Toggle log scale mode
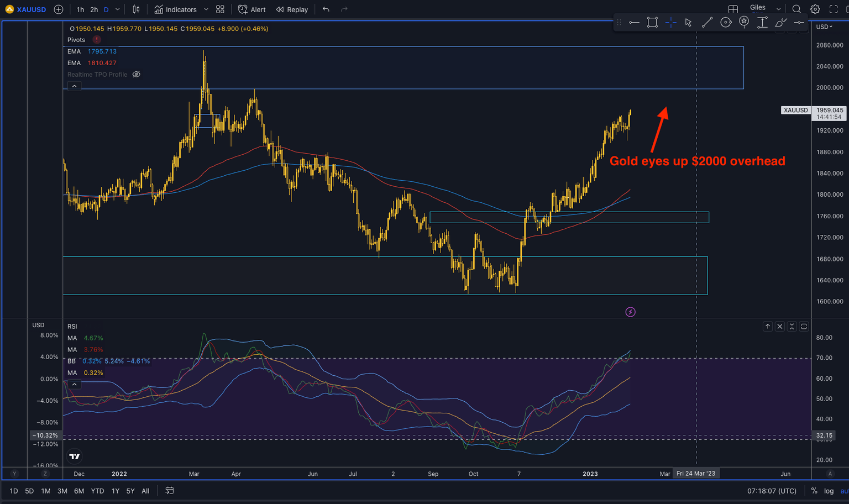849x504 pixels. pyautogui.click(x=829, y=491)
